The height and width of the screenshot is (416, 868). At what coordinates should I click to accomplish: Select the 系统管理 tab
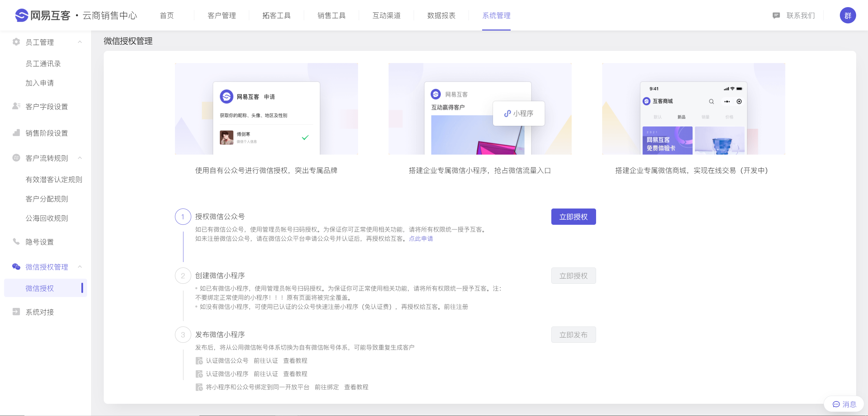[x=496, y=16]
